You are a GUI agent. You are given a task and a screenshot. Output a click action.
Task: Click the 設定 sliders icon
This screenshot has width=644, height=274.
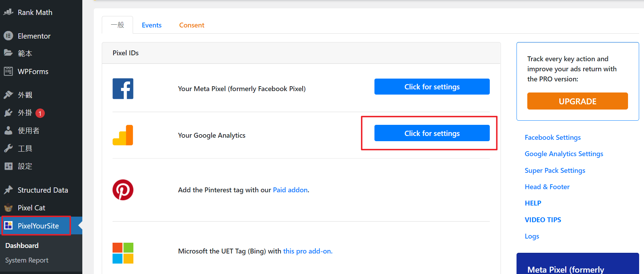coord(8,166)
